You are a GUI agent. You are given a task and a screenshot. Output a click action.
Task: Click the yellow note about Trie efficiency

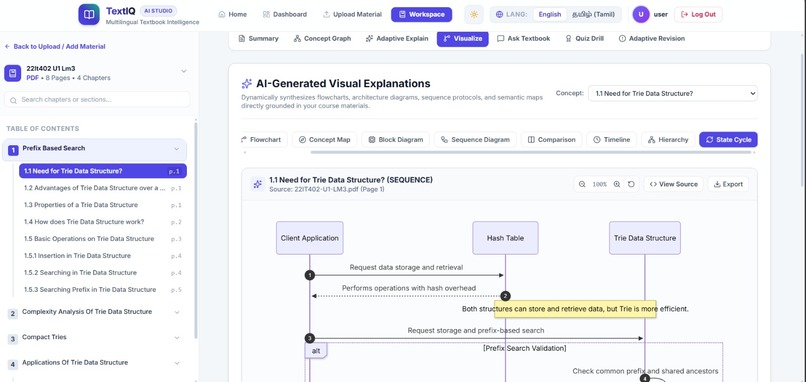coord(575,309)
